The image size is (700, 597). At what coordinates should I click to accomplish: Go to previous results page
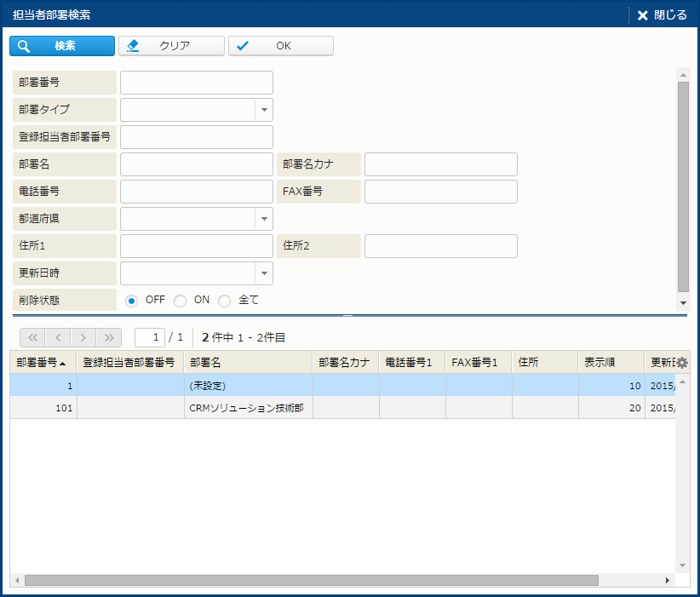57,337
